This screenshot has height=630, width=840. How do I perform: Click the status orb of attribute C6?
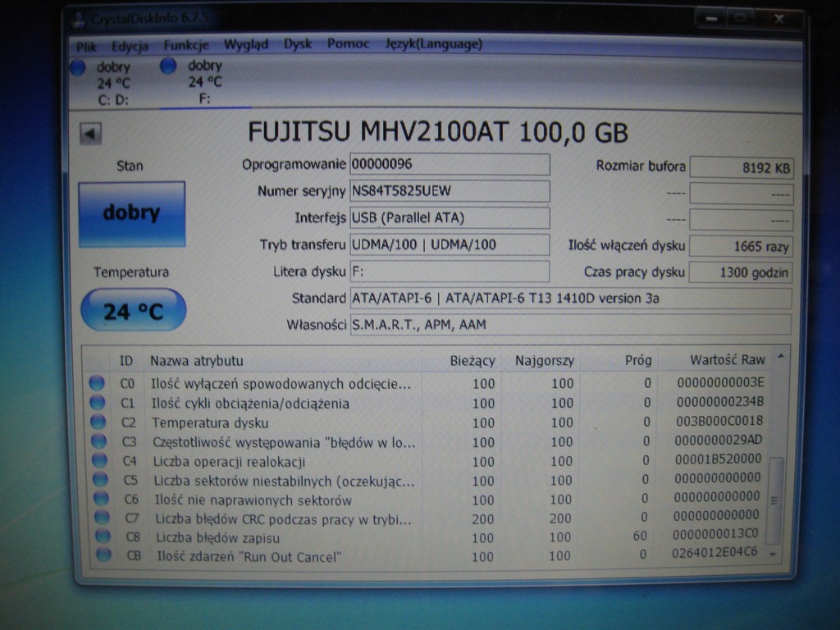[x=101, y=499]
